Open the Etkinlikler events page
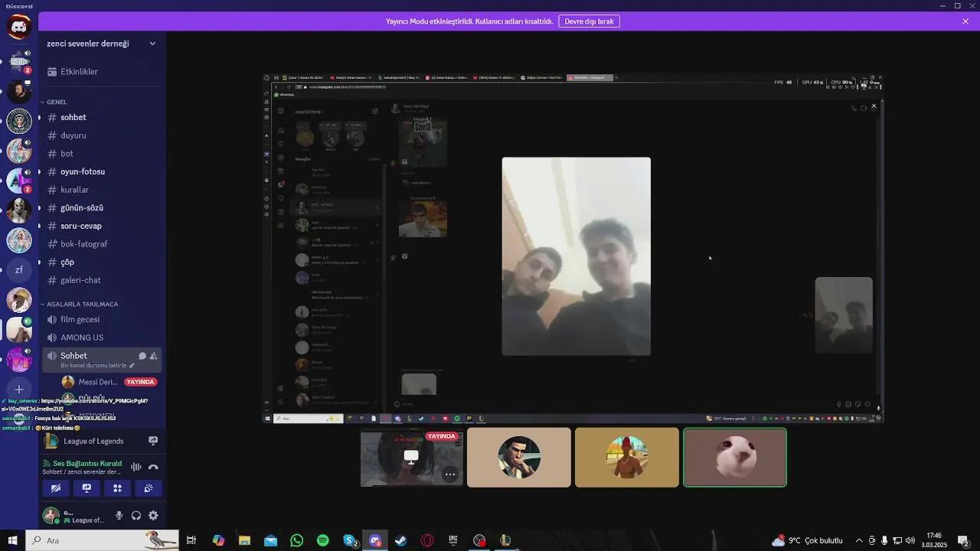980x551 pixels. (x=102, y=71)
